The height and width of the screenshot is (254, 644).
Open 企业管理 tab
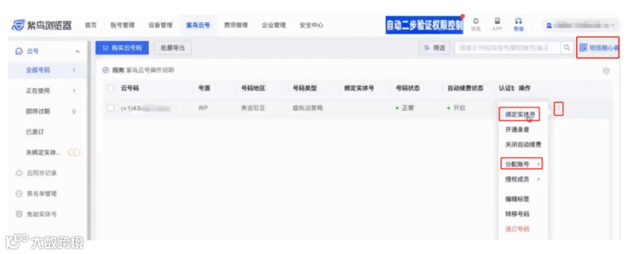(x=274, y=25)
